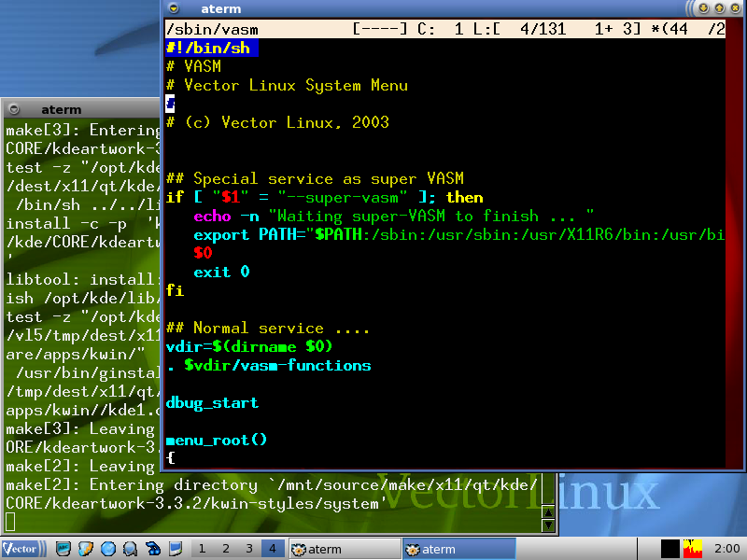The width and height of the screenshot is (747, 560).
Task: Launch the terminal icon in taskbar
Action: pyautogui.click(x=63, y=549)
